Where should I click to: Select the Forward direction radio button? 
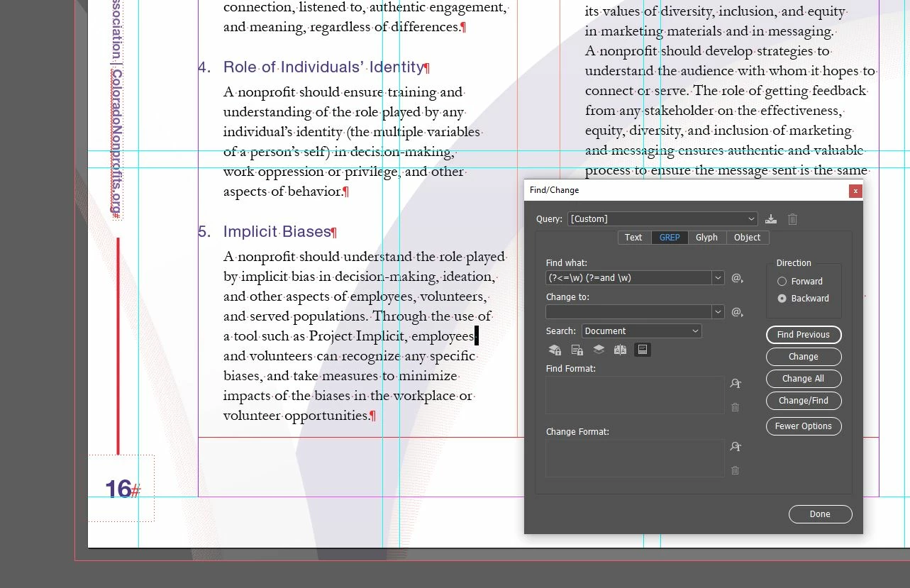pos(782,282)
